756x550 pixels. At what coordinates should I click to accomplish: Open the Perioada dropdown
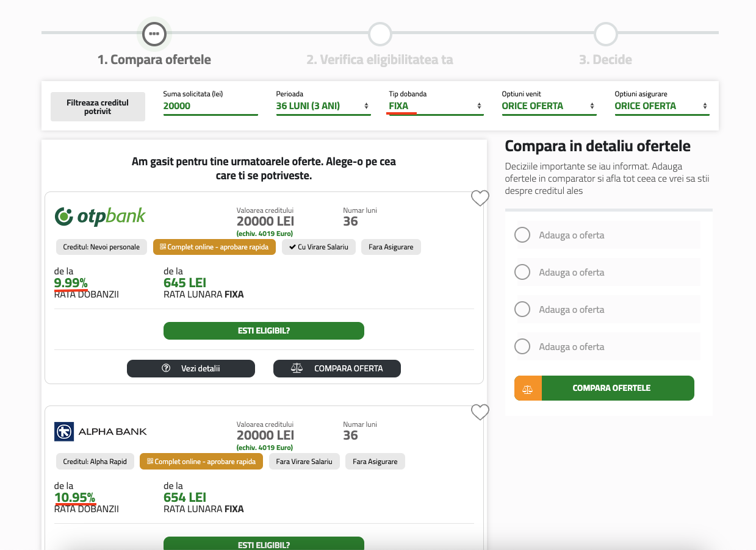click(x=323, y=106)
